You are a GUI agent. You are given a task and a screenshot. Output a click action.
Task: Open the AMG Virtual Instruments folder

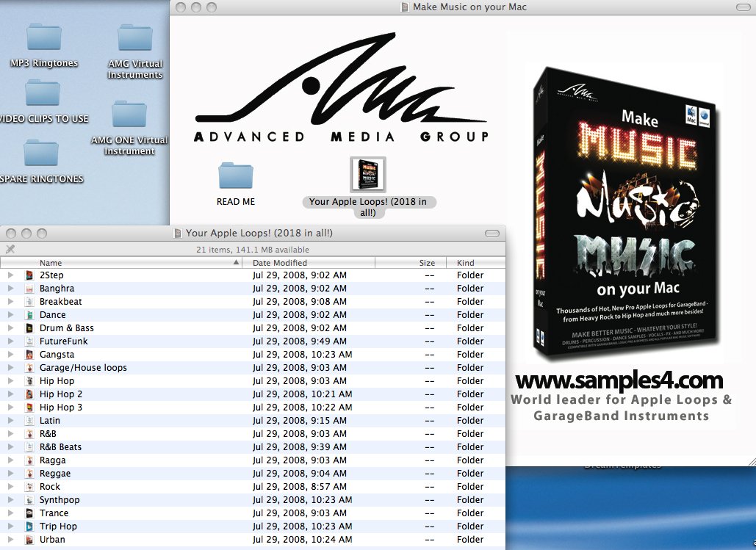135,37
